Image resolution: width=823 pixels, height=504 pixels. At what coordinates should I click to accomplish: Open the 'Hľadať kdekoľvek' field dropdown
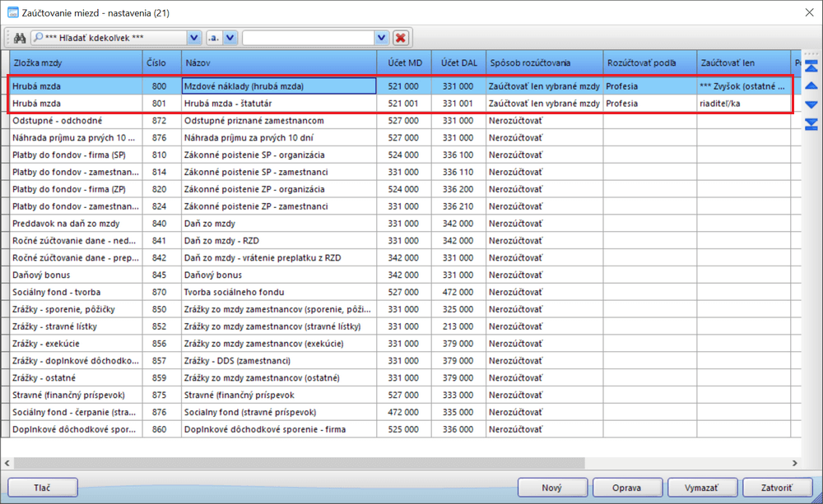pos(194,38)
